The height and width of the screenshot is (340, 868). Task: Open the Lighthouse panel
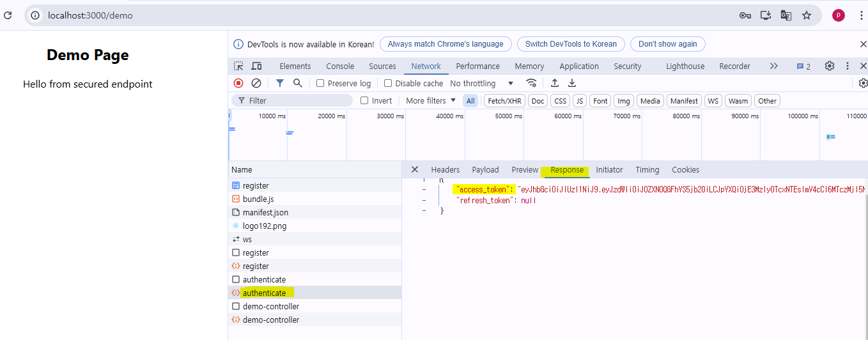pos(685,66)
